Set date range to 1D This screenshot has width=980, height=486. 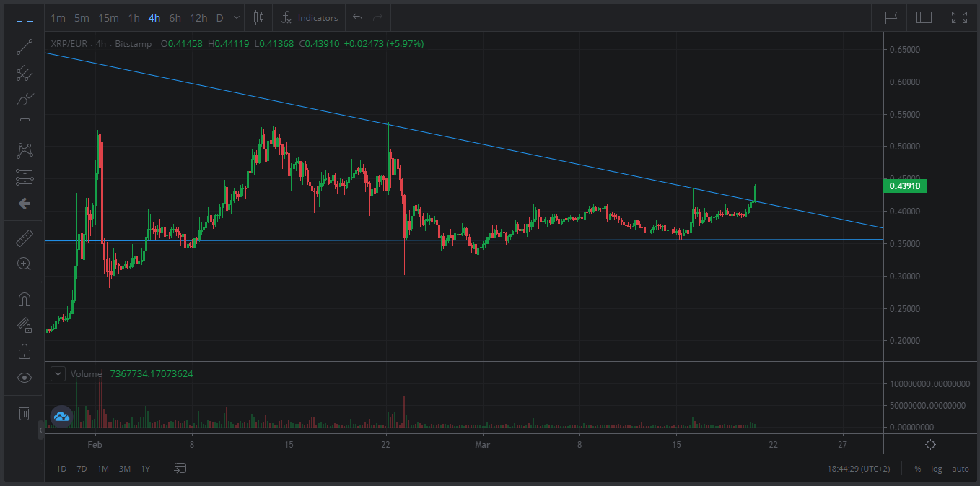tap(61, 469)
